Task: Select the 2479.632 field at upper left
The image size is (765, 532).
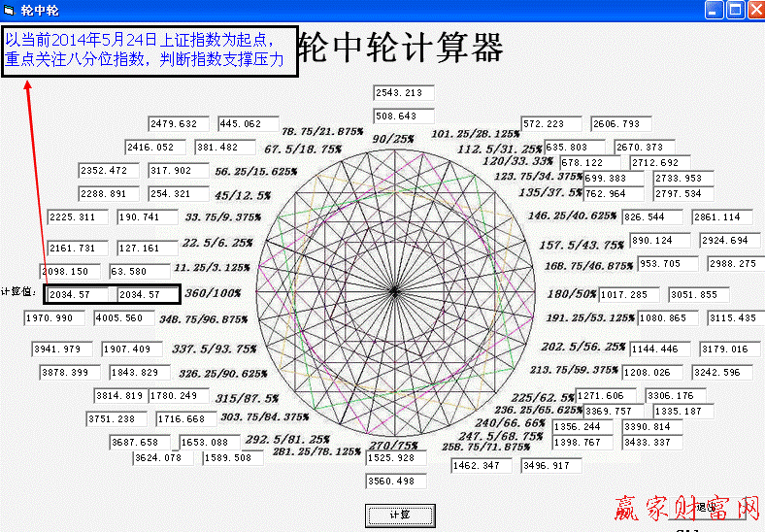Action: [180, 124]
